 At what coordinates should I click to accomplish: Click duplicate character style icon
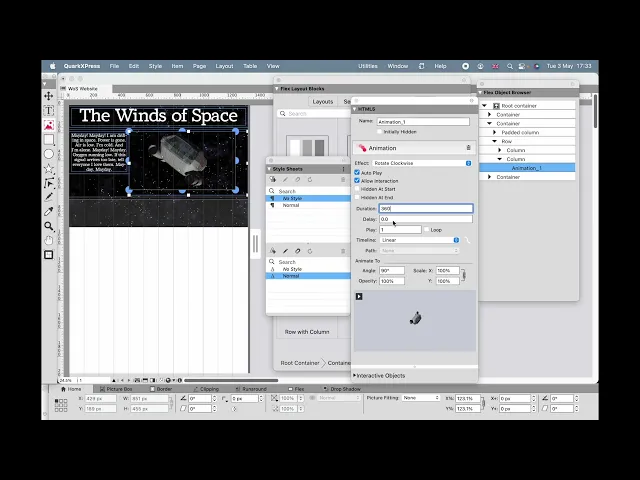pos(298,251)
